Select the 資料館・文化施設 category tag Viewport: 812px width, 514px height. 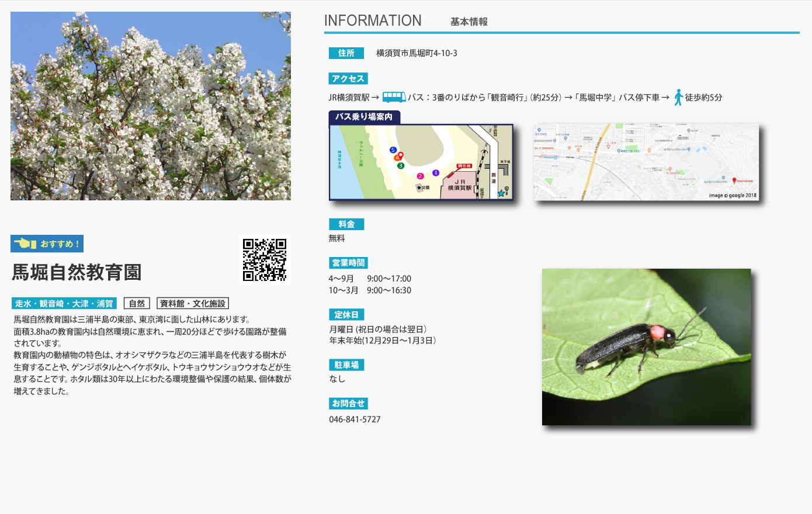pos(192,303)
